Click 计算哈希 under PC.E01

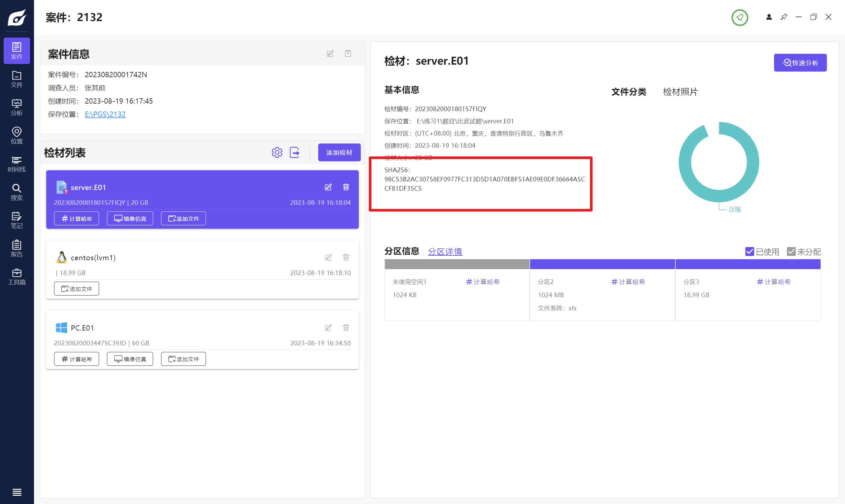point(77,359)
